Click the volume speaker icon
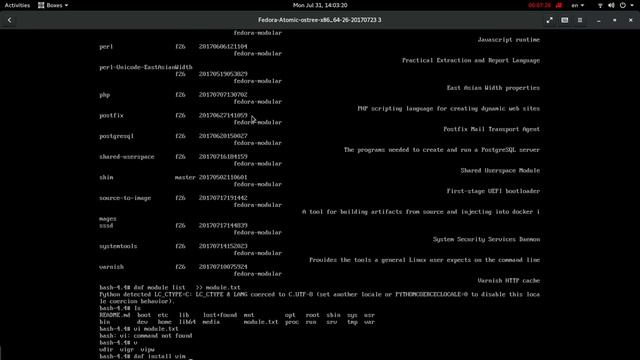 tap(611, 5)
